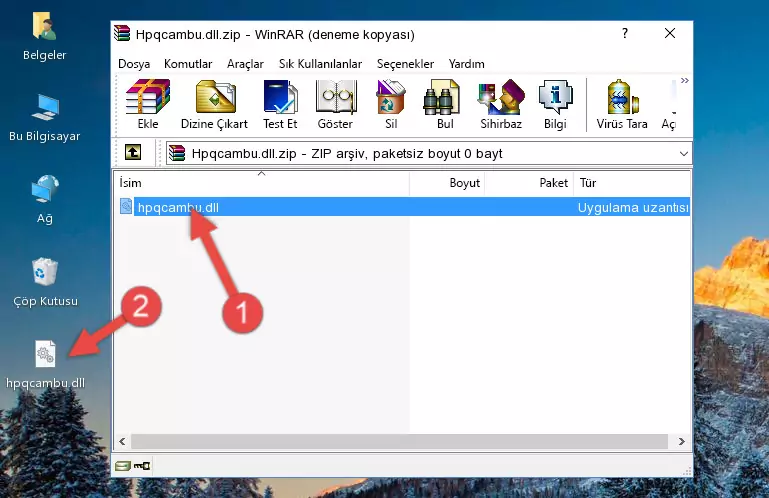The height and width of the screenshot is (498, 769).
Task: Sort list by İsim column
Action: point(262,183)
